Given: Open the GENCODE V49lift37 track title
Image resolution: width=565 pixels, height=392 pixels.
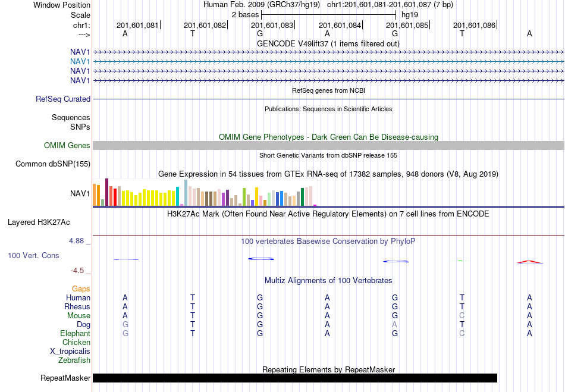Looking at the screenshot, I should (x=328, y=44).
